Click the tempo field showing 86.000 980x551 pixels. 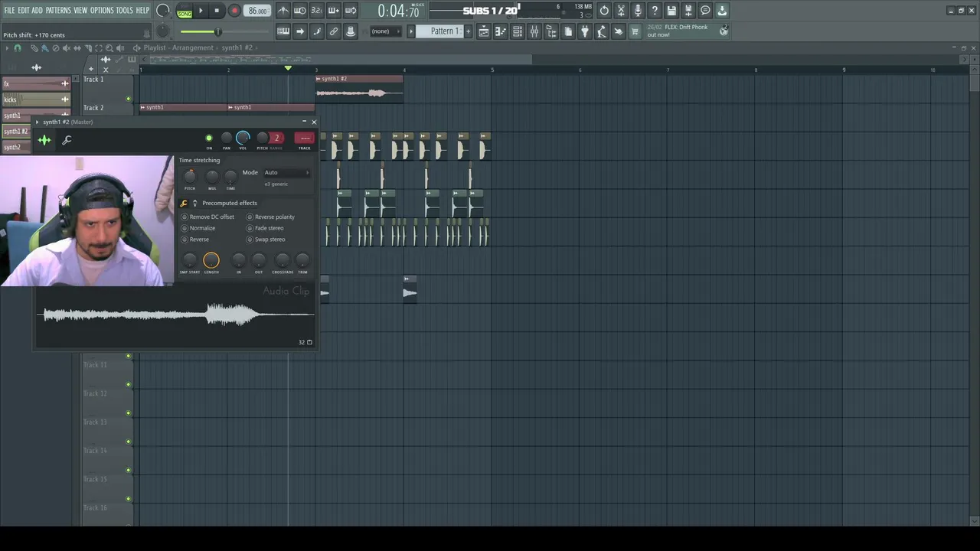pos(258,11)
